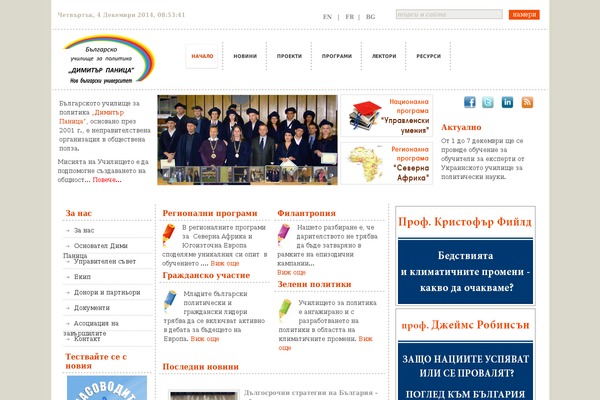Click the „Димитър Паница" intro link

click(x=91, y=117)
